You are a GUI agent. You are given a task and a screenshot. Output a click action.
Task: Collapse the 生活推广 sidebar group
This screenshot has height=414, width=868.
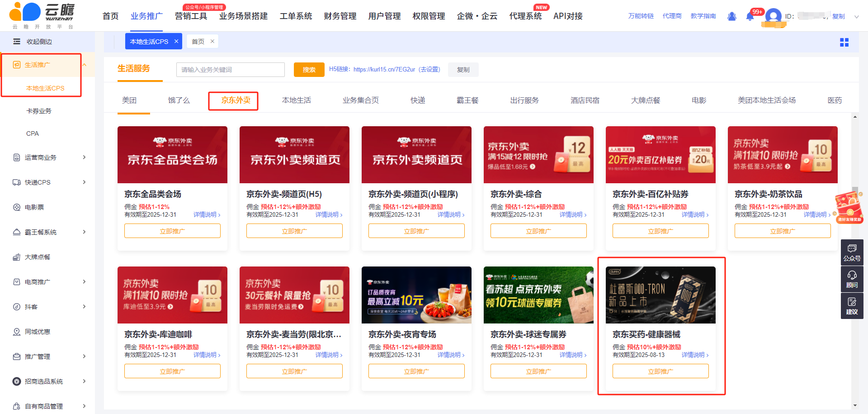84,65
